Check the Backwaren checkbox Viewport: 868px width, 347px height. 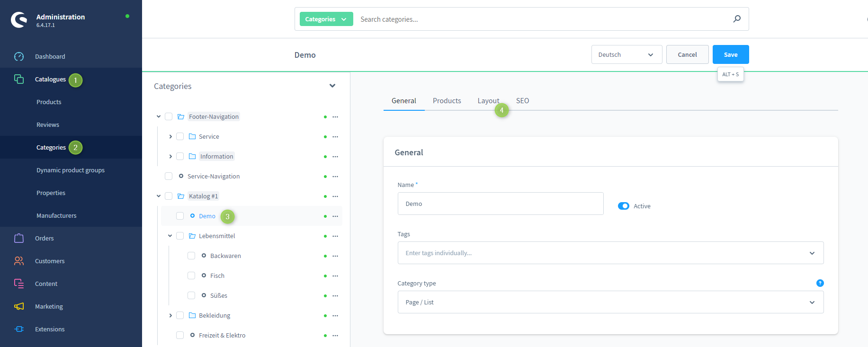coord(191,256)
